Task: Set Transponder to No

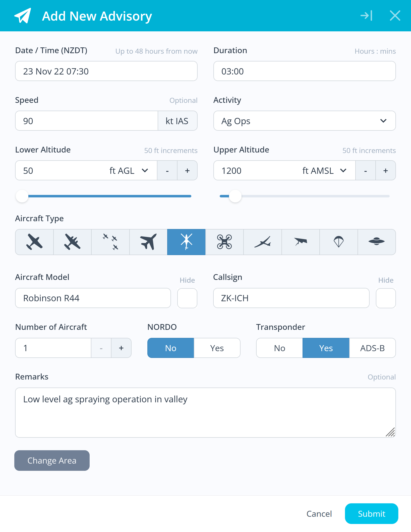Action: pos(279,348)
